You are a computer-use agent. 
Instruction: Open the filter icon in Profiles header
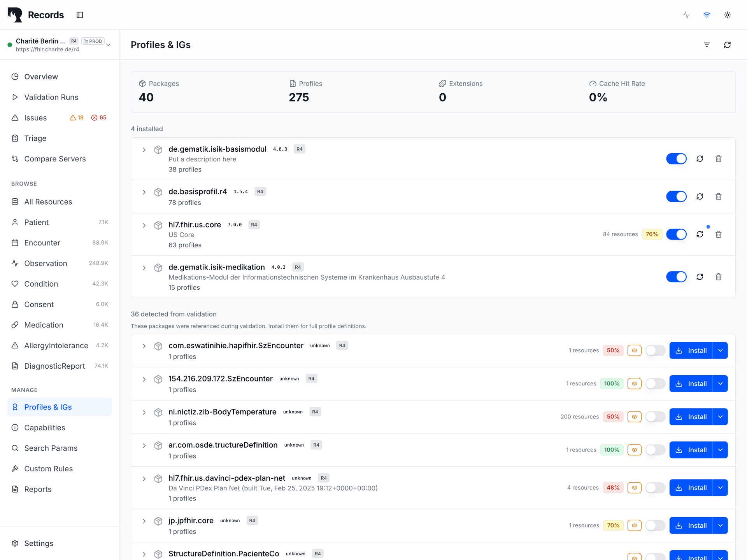707,45
